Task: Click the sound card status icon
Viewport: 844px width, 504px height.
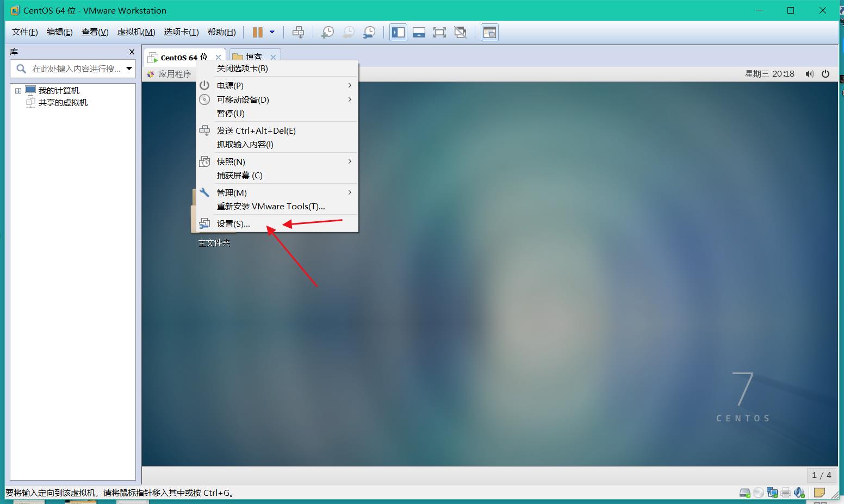Action: click(x=799, y=493)
